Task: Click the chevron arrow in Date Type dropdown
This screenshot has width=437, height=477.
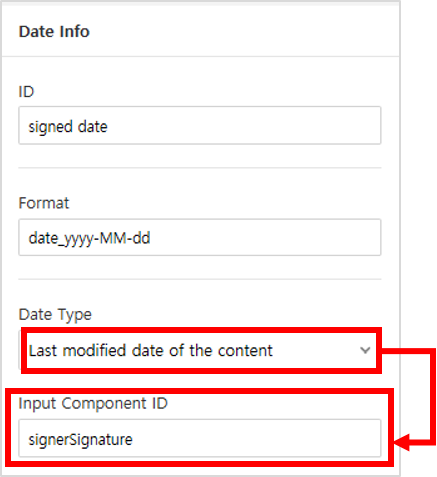Action: 365,350
